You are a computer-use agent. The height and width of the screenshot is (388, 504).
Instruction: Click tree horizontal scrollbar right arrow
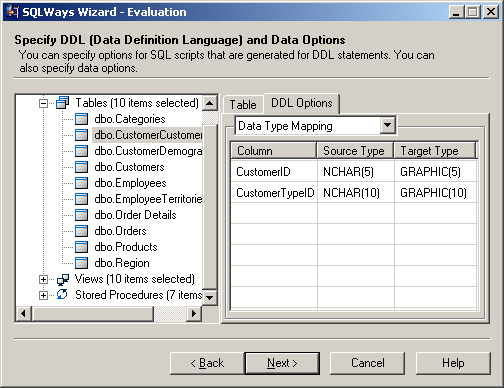point(194,314)
